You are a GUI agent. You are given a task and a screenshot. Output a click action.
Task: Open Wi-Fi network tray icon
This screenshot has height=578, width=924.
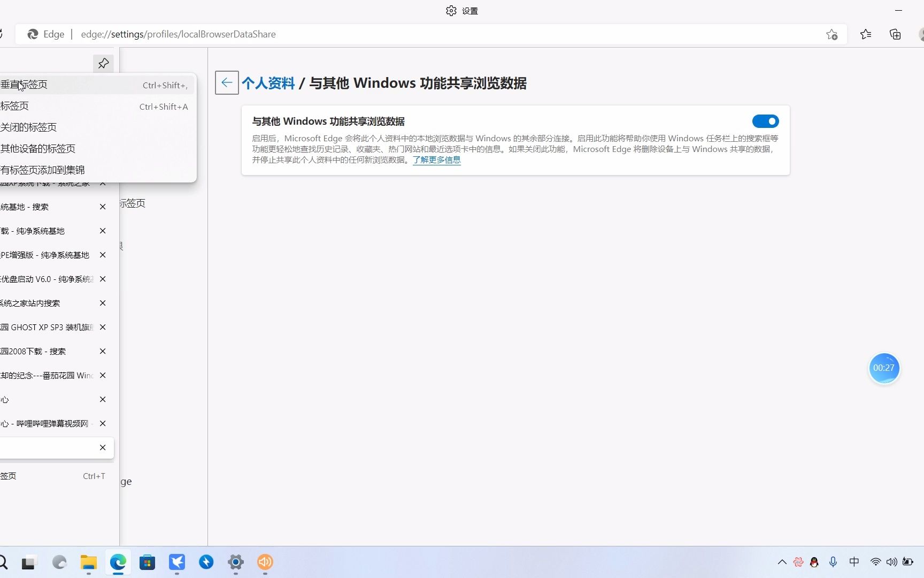875,562
